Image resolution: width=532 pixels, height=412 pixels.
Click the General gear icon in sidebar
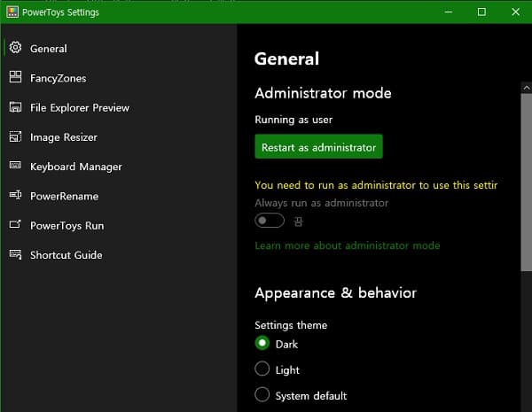[x=15, y=48]
